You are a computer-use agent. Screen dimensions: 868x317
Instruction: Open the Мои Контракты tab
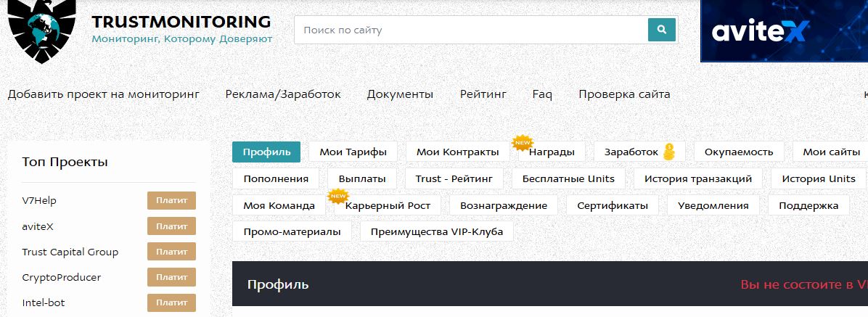click(457, 152)
